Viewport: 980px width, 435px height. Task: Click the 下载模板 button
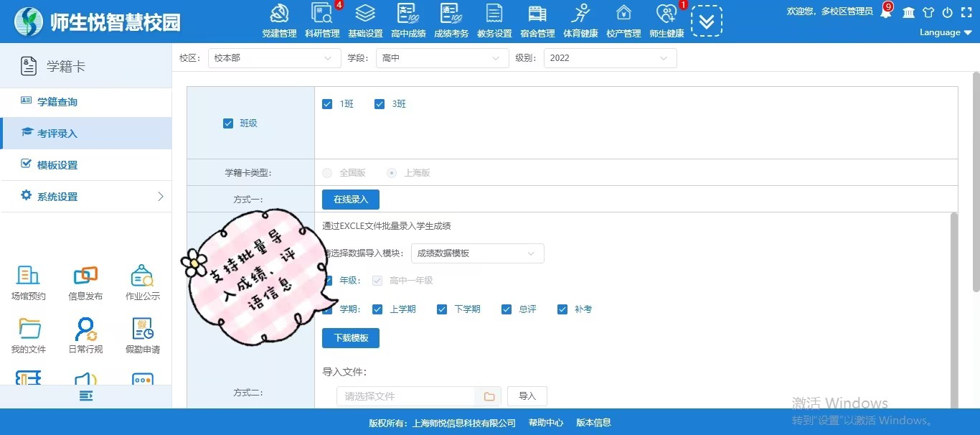point(350,337)
